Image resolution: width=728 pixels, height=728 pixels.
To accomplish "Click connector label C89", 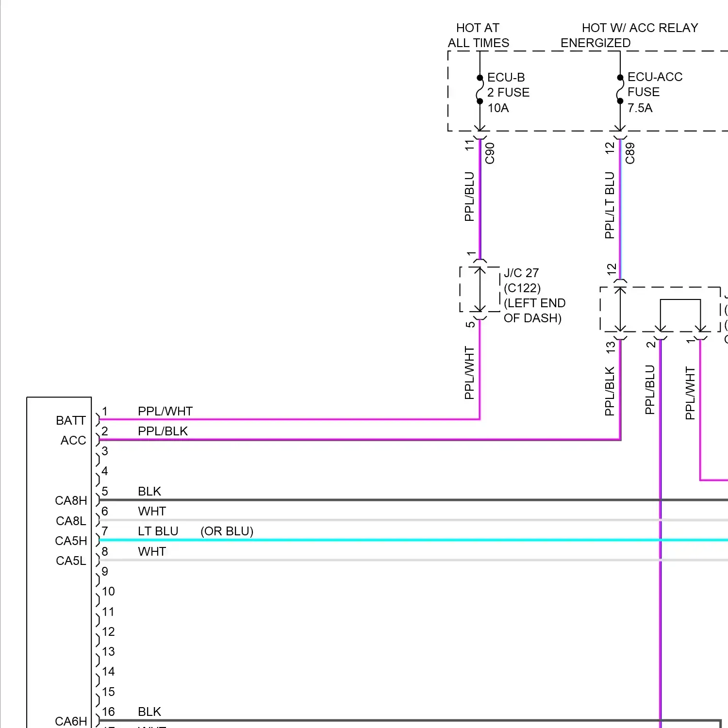I will point(630,153).
